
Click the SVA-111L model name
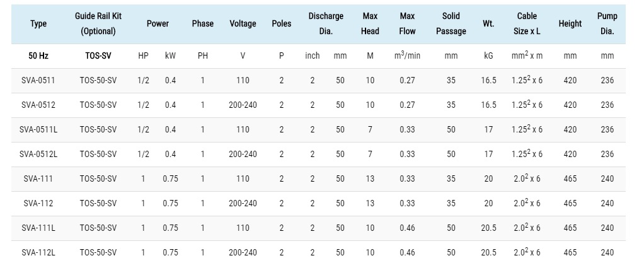coord(38,228)
